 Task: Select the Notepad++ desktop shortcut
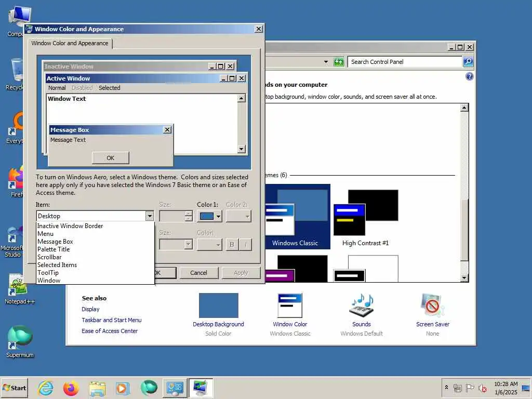tap(19, 289)
